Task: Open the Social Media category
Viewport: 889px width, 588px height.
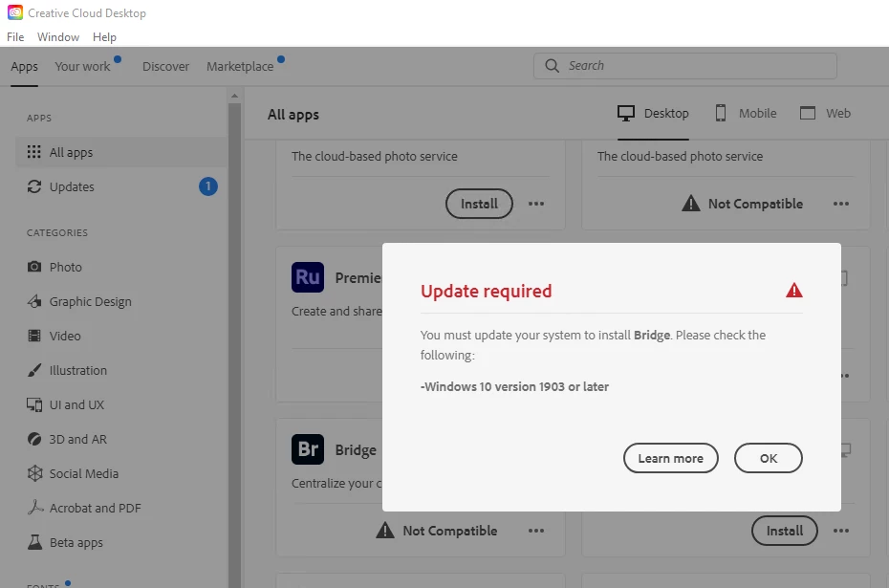Action: [x=83, y=473]
